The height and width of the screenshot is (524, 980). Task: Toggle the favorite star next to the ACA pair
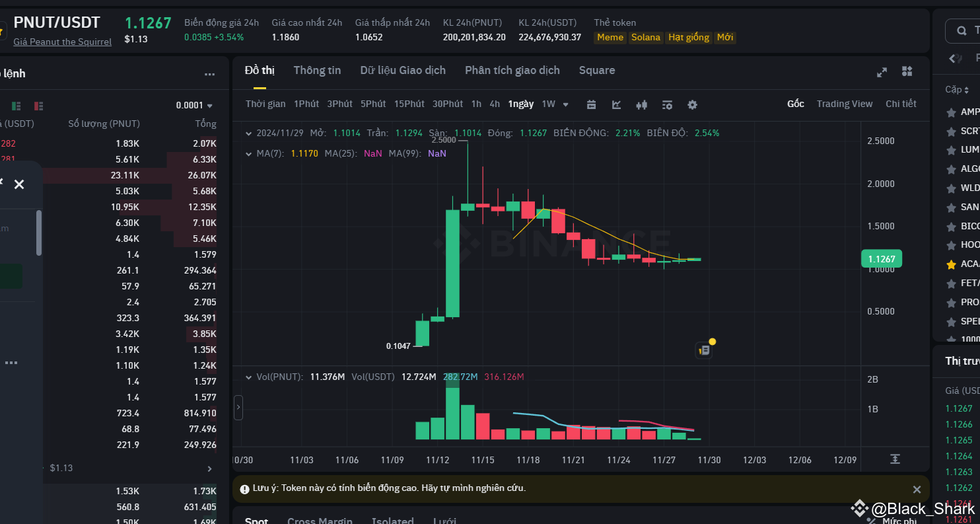[x=952, y=264]
